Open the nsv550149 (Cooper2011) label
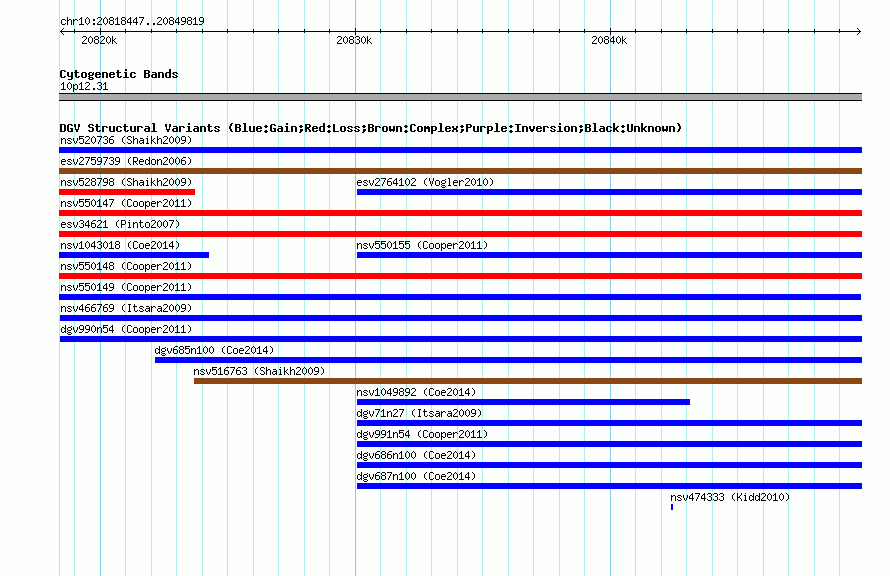Image resolution: width=890 pixels, height=576 pixels. (126, 287)
